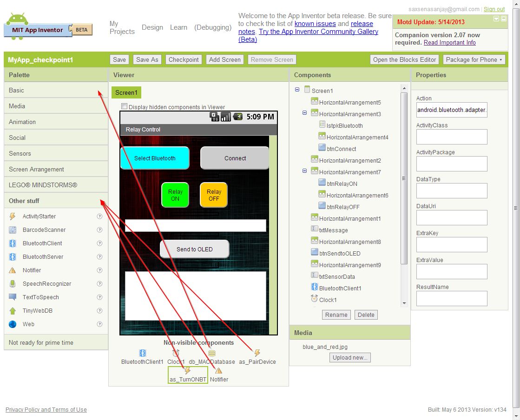Click Upload new media button
Viewport: 520px width, 420px height.
click(x=350, y=358)
